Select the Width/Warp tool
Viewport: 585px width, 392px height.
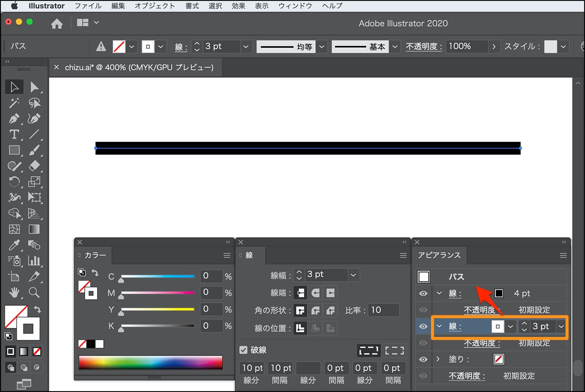point(14,197)
